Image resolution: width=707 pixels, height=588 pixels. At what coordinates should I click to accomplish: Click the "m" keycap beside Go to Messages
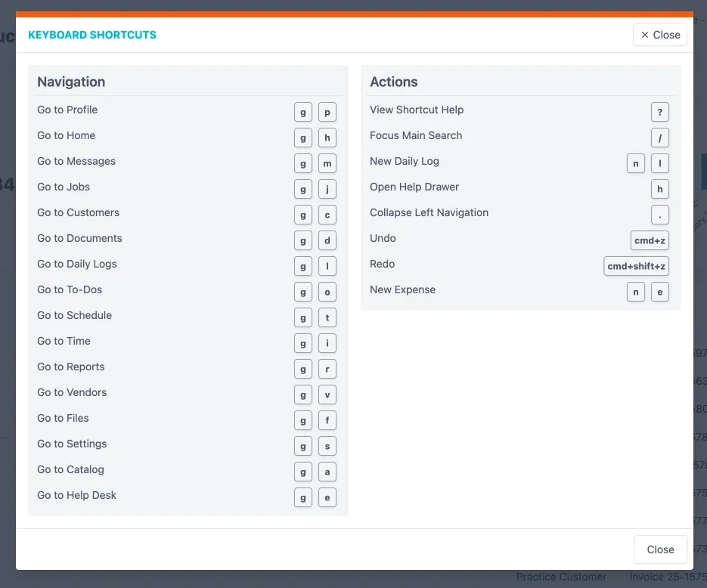(327, 163)
